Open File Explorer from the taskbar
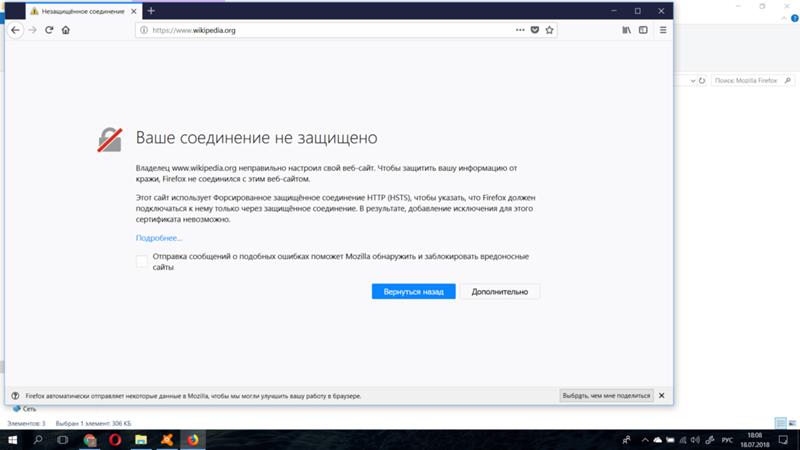The image size is (800, 450). (x=141, y=440)
